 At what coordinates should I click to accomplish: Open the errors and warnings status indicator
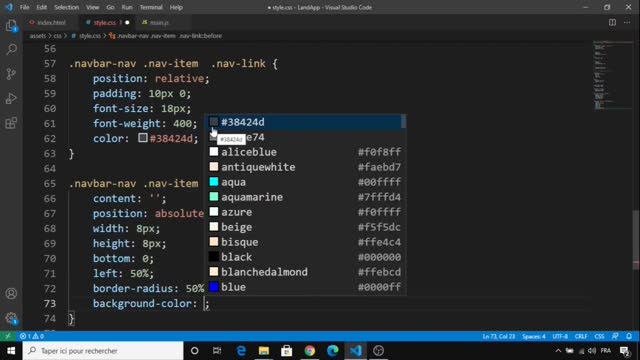pos(32,336)
